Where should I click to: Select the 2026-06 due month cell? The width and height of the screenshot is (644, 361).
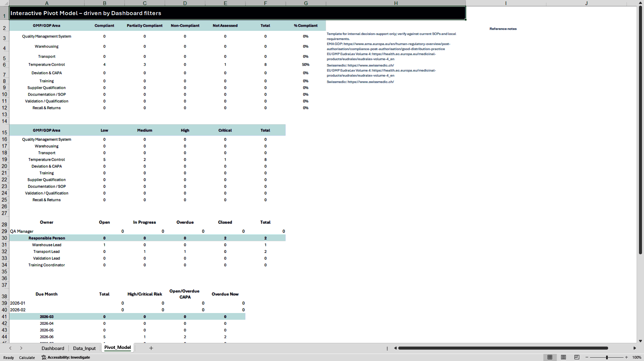[x=47, y=337]
